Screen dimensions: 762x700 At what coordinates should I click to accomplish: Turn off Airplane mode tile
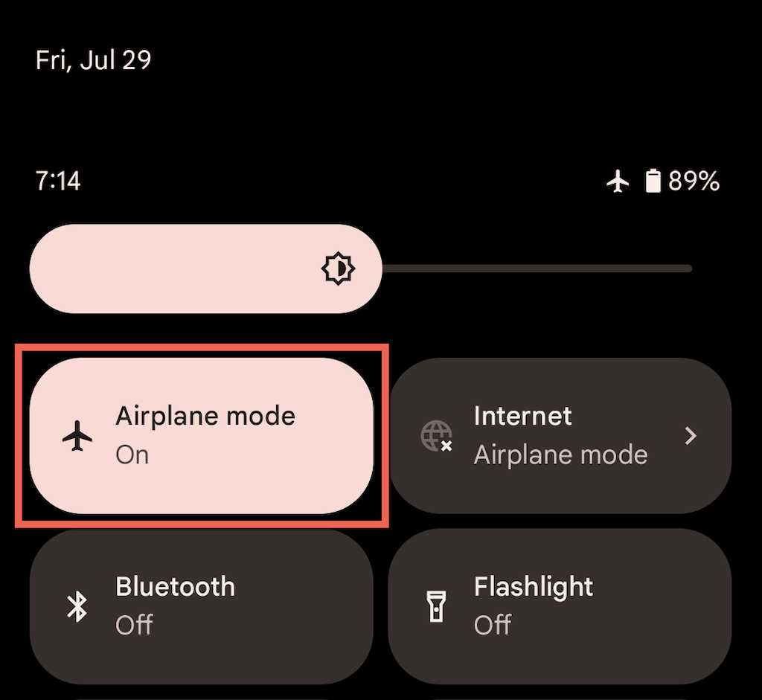(202, 436)
